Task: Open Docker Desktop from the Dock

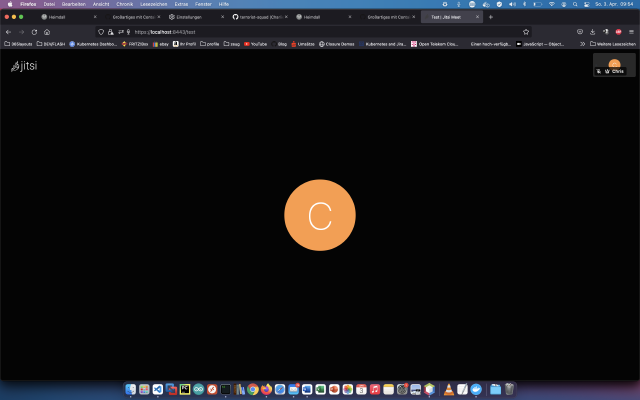Action: (x=476, y=389)
